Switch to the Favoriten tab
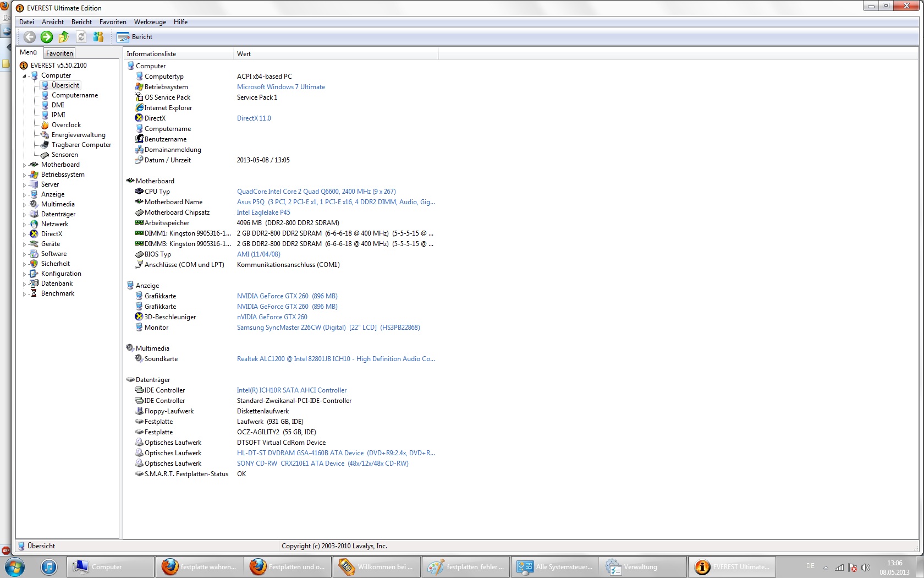 click(x=59, y=53)
